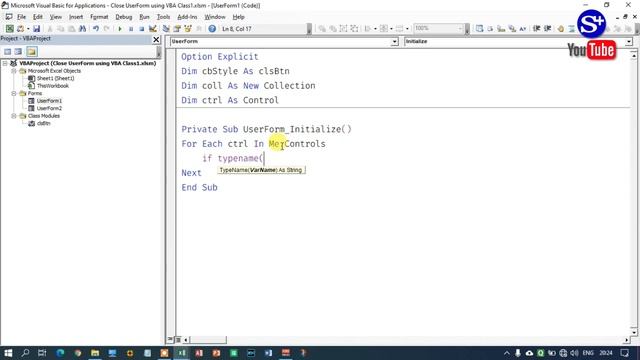Screen dimensions: 640x360
Task: Select UserForm1 in project tree
Action: click(x=49, y=101)
